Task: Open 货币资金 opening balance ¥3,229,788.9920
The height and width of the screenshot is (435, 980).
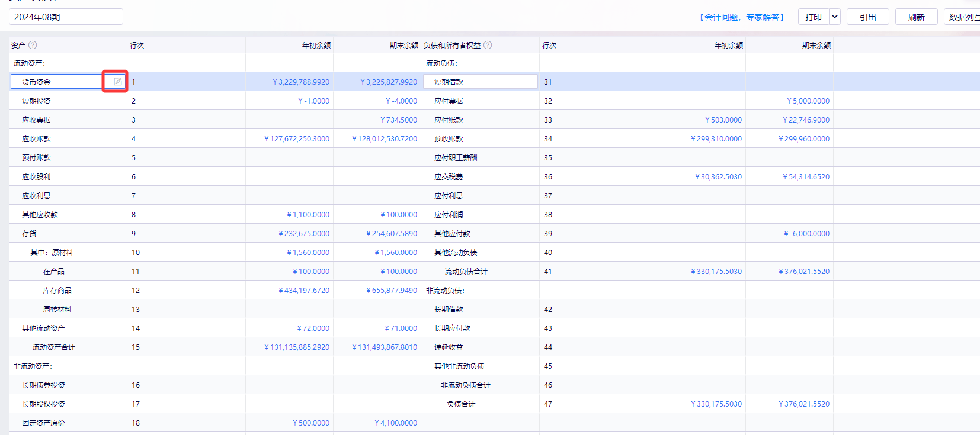Action: coord(301,82)
